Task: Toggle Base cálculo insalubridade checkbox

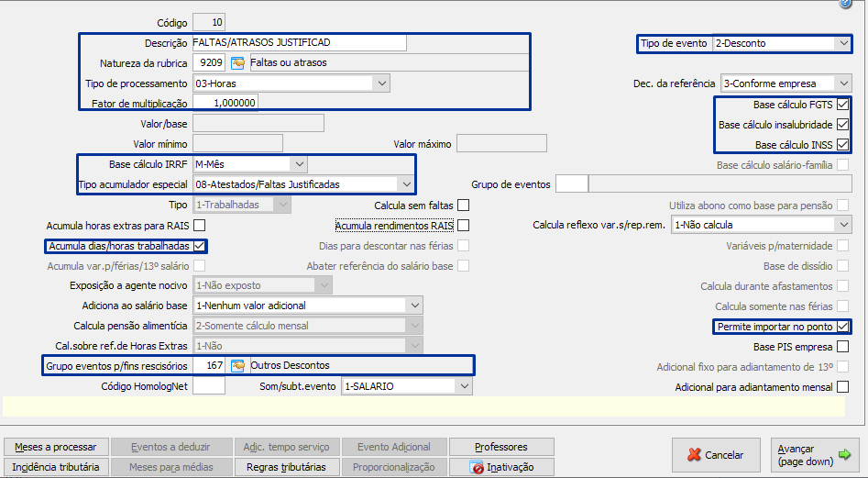Action: [x=842, y=125]
